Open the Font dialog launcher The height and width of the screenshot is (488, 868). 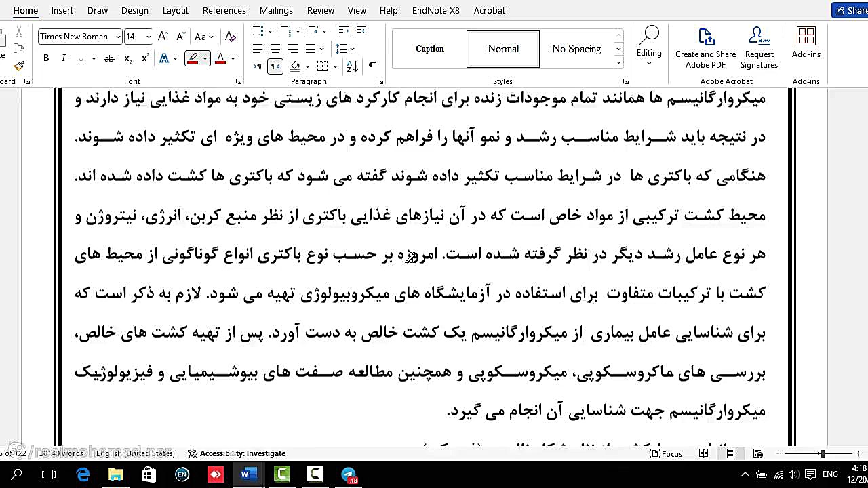point(238,81)
